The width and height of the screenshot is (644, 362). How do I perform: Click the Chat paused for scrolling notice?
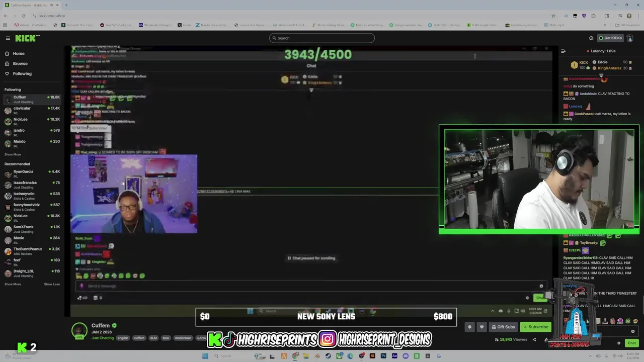[x=311, y=258]
